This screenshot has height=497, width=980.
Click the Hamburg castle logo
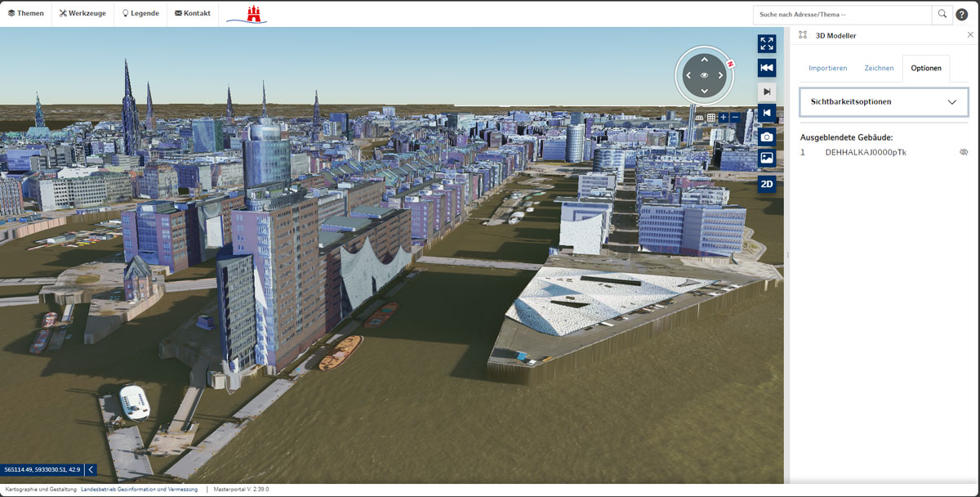coord(247,14)
